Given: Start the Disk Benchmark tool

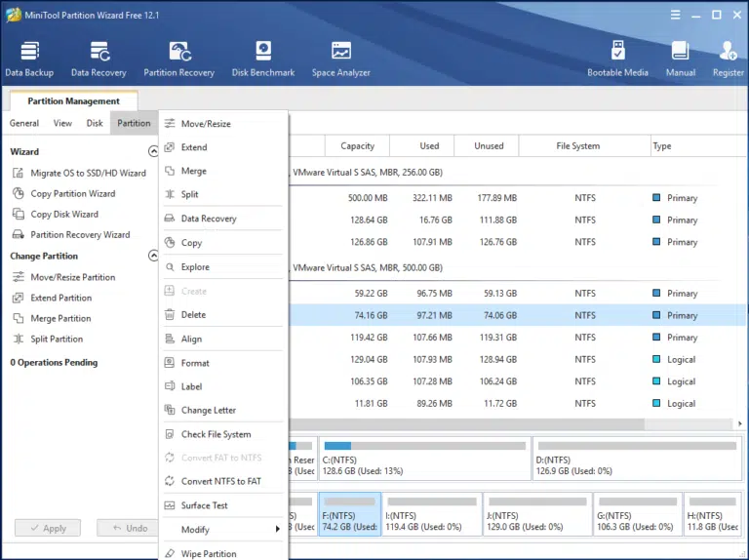Looking at the screenshot, I should pyautogui.click(x=263, y=60).
